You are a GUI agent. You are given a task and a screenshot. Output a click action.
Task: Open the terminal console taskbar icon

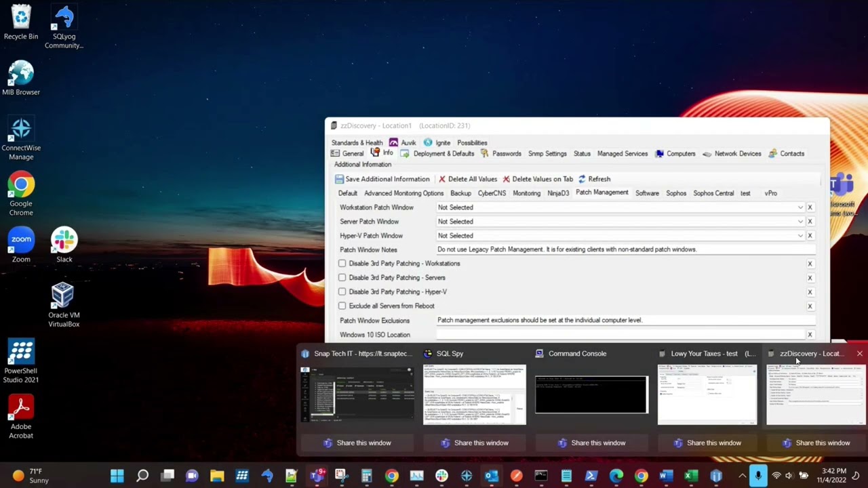541,476
